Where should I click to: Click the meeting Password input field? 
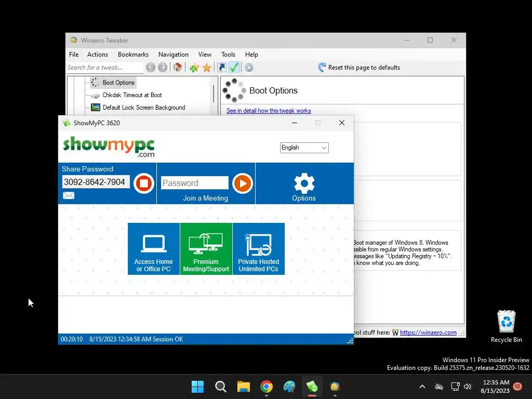pyautogui.click(x=195, y=183)
